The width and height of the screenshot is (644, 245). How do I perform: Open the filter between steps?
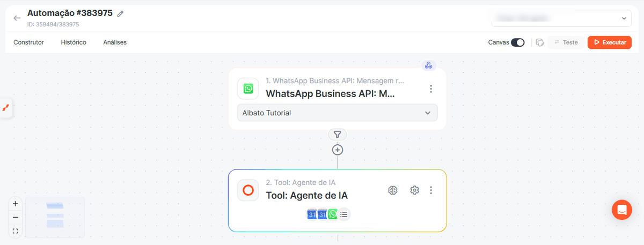point(337,135)
